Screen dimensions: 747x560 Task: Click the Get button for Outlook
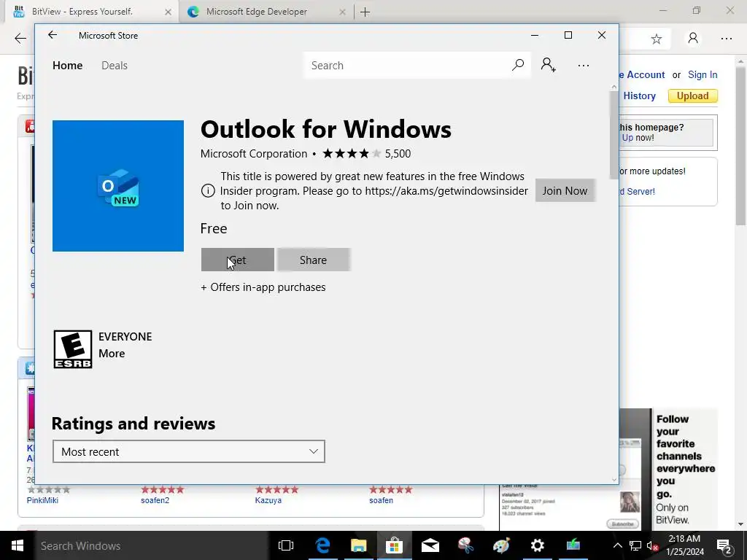(238, 260)
